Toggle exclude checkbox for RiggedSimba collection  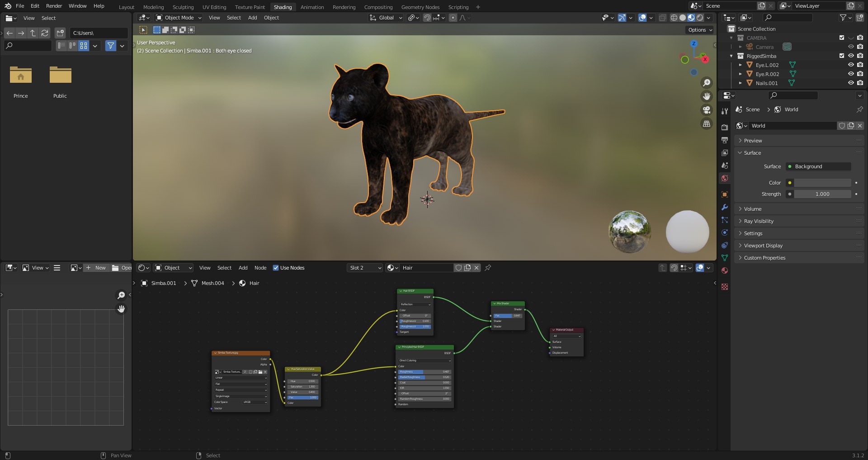click(841, 56)
